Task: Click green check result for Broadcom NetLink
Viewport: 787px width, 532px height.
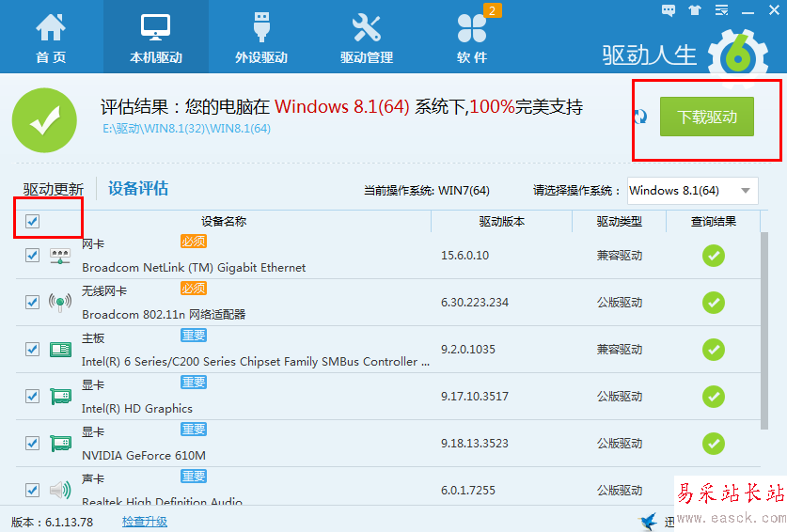Action: click(714, 256)
